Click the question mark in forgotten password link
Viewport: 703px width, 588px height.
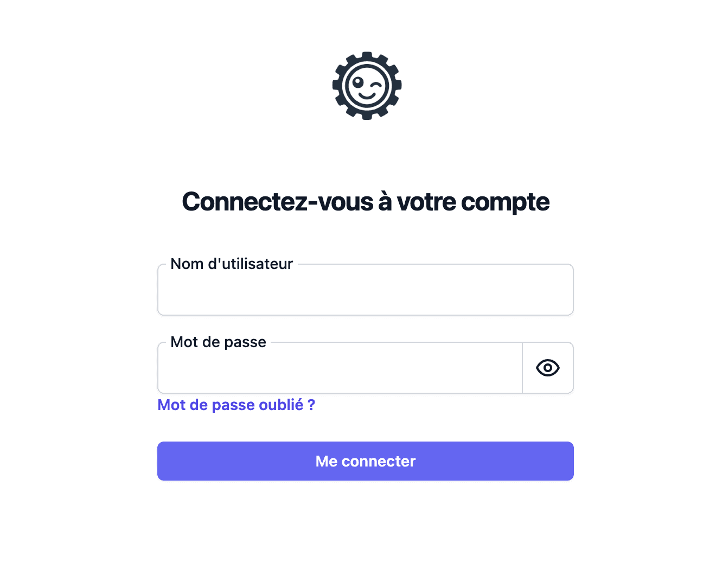click(x=311, y=405)
